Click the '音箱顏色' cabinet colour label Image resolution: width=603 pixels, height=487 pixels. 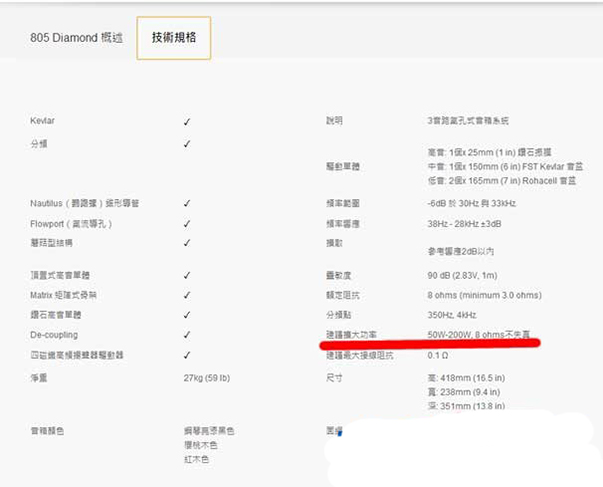(47, 430)
